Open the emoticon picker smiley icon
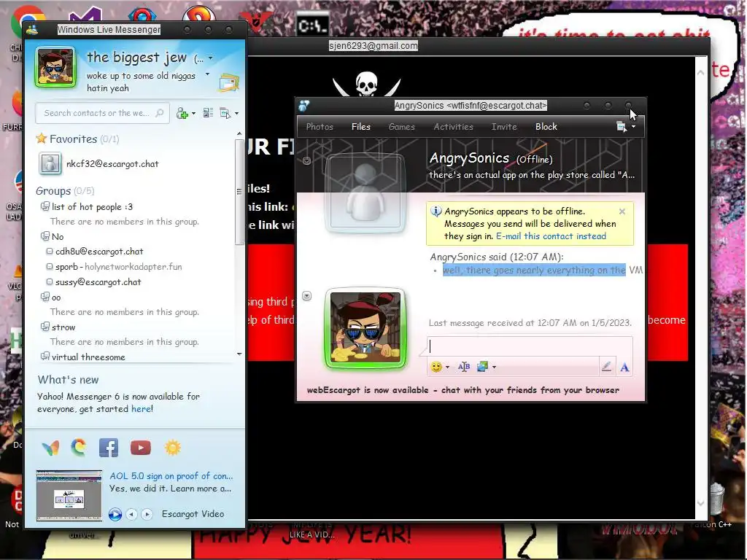 coord(436,367)
